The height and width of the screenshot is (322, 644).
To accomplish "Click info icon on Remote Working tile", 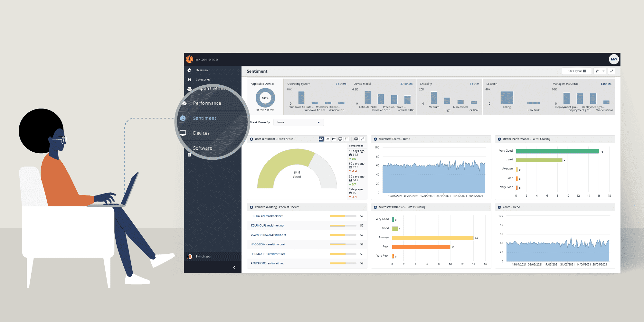I will pos(251,207).
